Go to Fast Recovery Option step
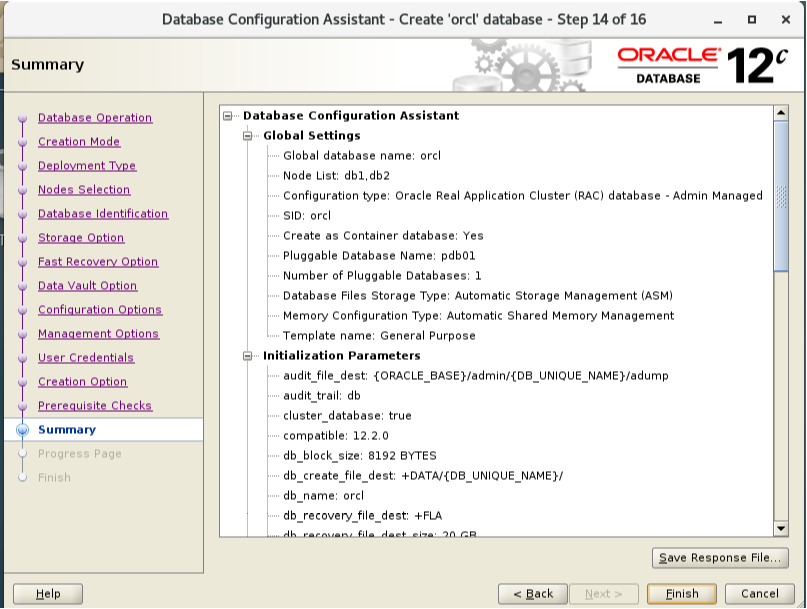This screenshot has width=807, height=609. [98, 262]
